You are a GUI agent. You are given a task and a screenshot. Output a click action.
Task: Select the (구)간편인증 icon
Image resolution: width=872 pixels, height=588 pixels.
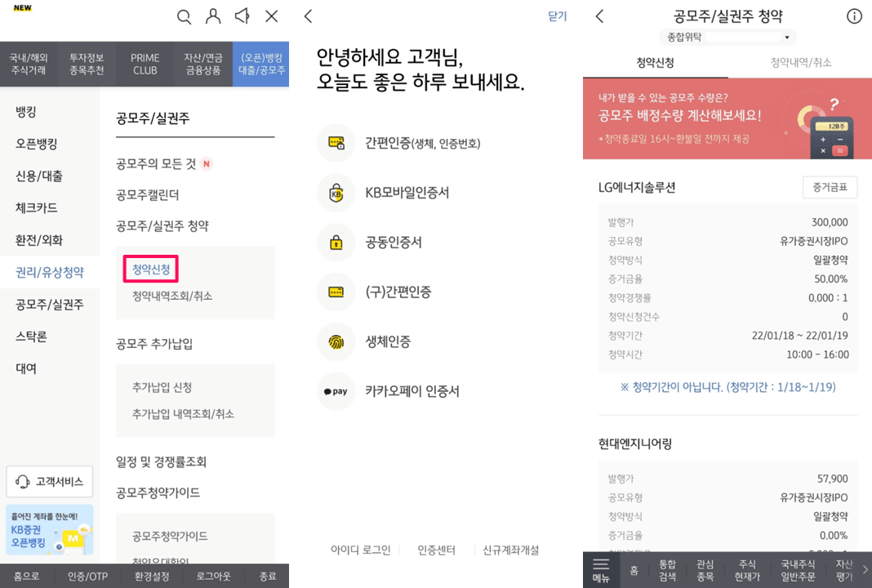pyautogui.click(x=336, y=292)
